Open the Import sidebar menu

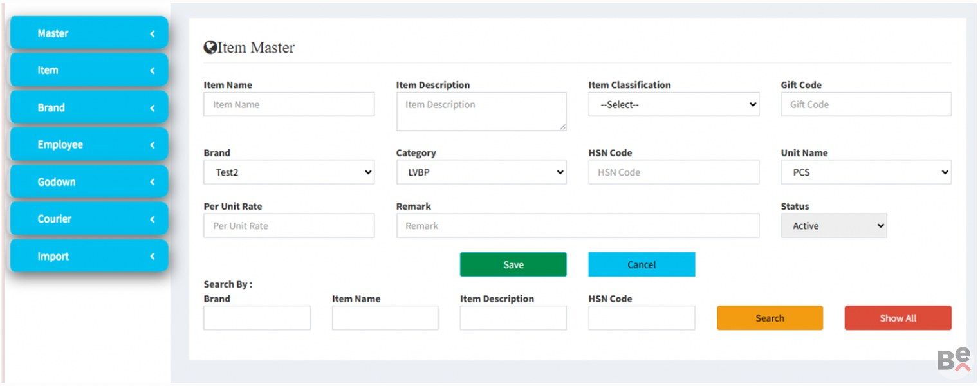click(89, 256)
